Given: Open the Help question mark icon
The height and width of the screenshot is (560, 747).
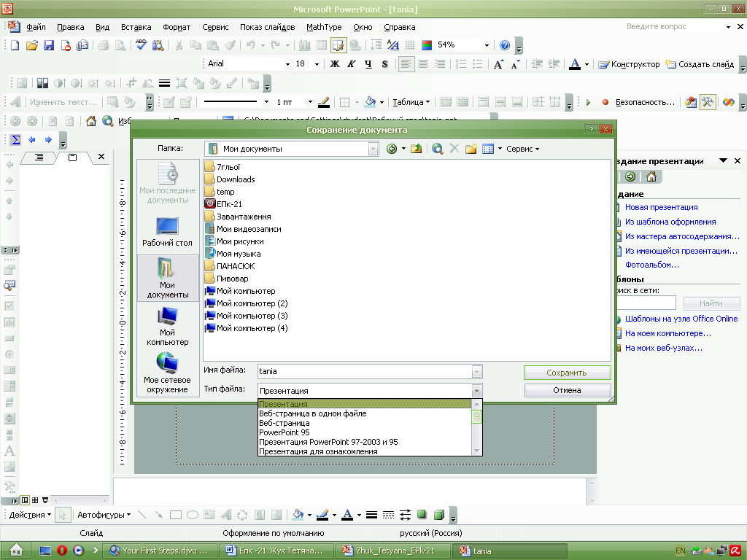Looking at the screenshot, I should click(505, 45).
